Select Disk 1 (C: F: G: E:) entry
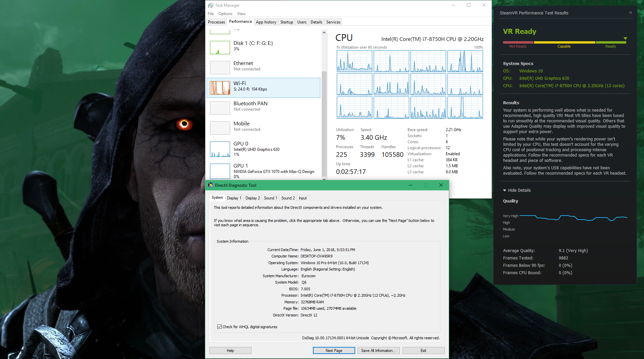Viewport: 644px width, 359px height. point(264,47)
